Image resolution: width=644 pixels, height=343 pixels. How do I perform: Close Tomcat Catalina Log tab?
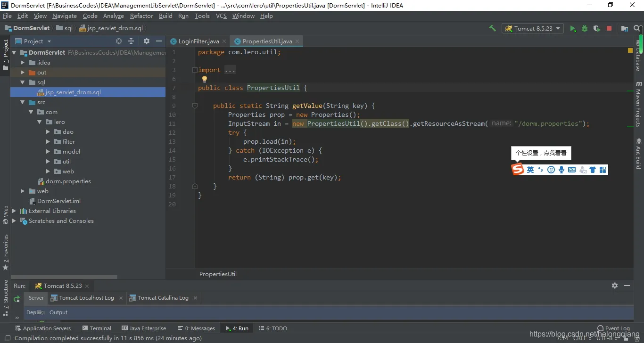(x=195, y=298)
